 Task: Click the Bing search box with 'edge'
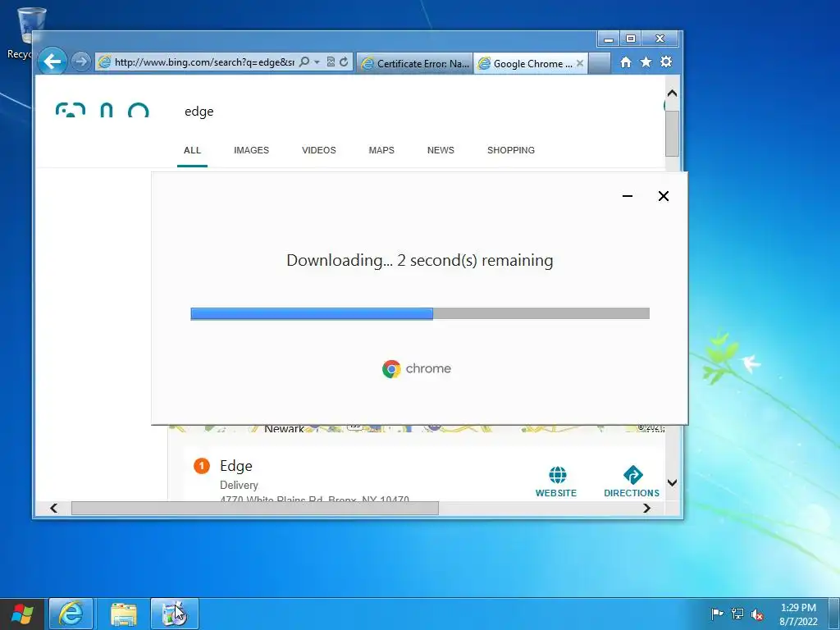[x=418, y=112]
